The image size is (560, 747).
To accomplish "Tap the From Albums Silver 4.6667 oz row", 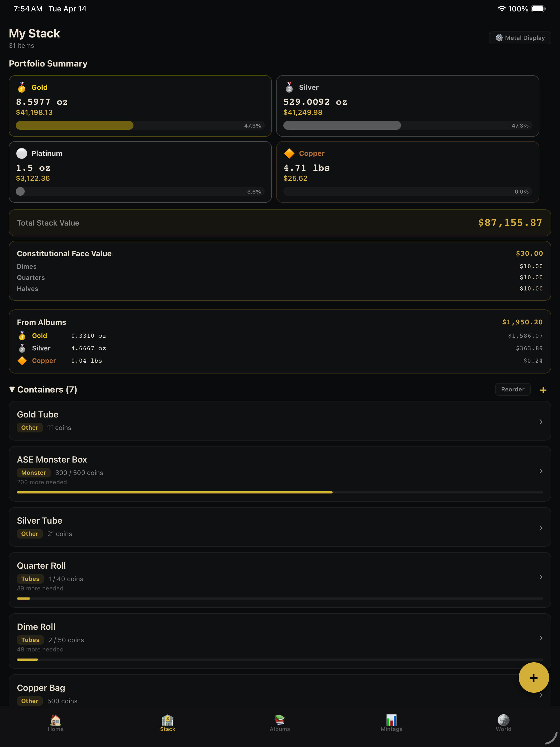I will tap(280, 348).
